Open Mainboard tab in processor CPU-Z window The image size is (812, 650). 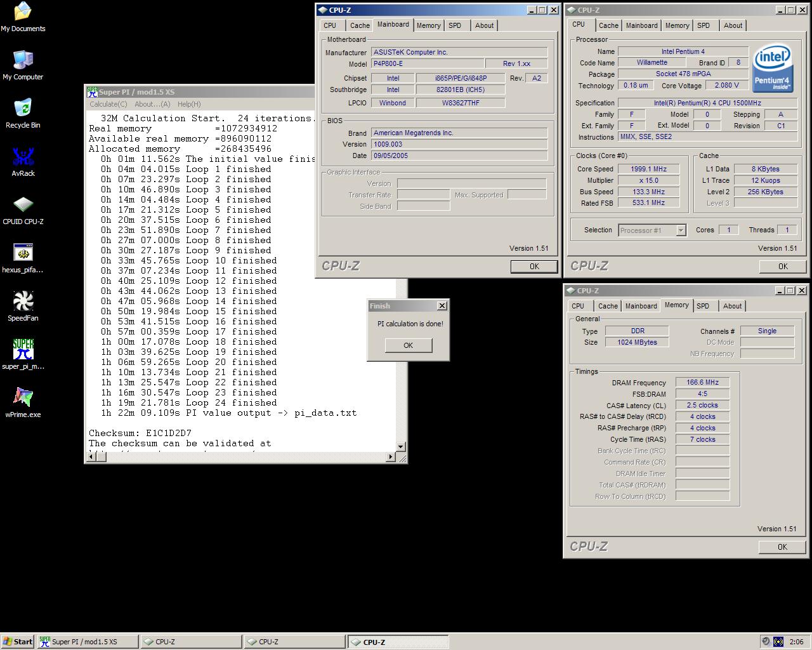tap(641, 25)
